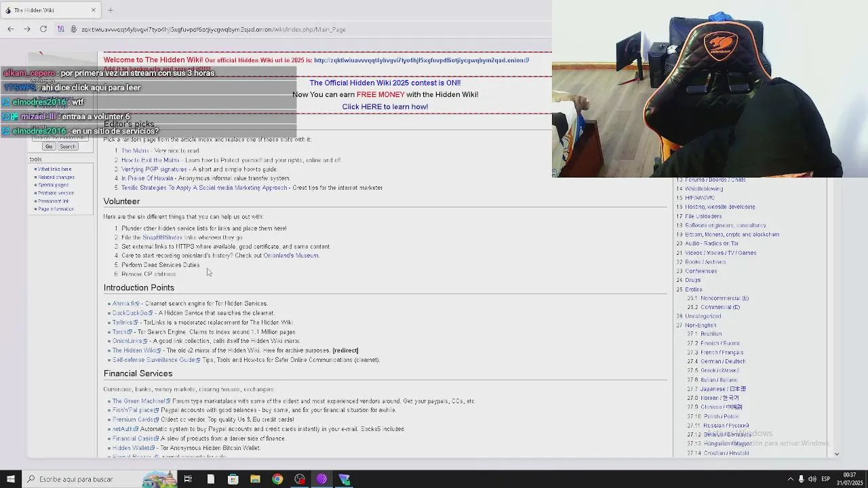
Task: Click the wiki Search button
Action: click(x=67, y=146)
